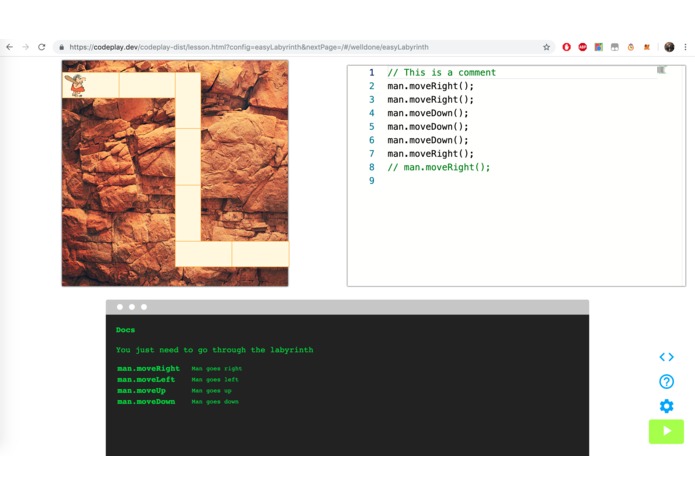The height and width of the screenshot is (494, 695).
Task: Click the lock icon in the address bar
Action: pos(62,47)
